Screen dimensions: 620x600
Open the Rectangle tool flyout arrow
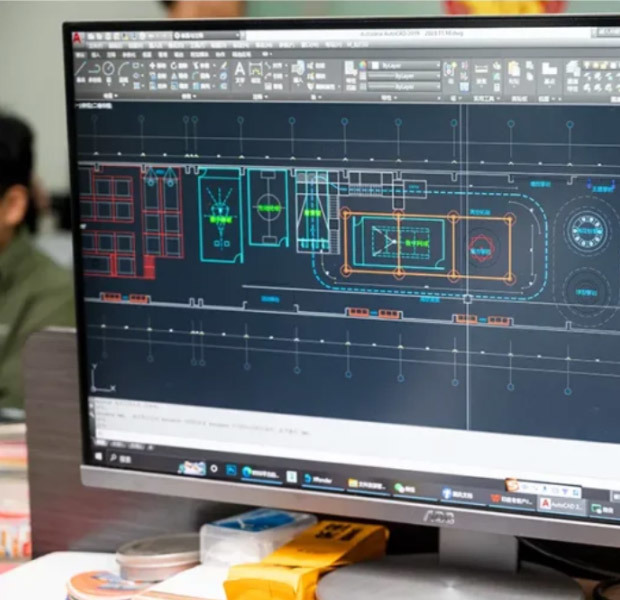pyautogui.click(x=142, y=66)
